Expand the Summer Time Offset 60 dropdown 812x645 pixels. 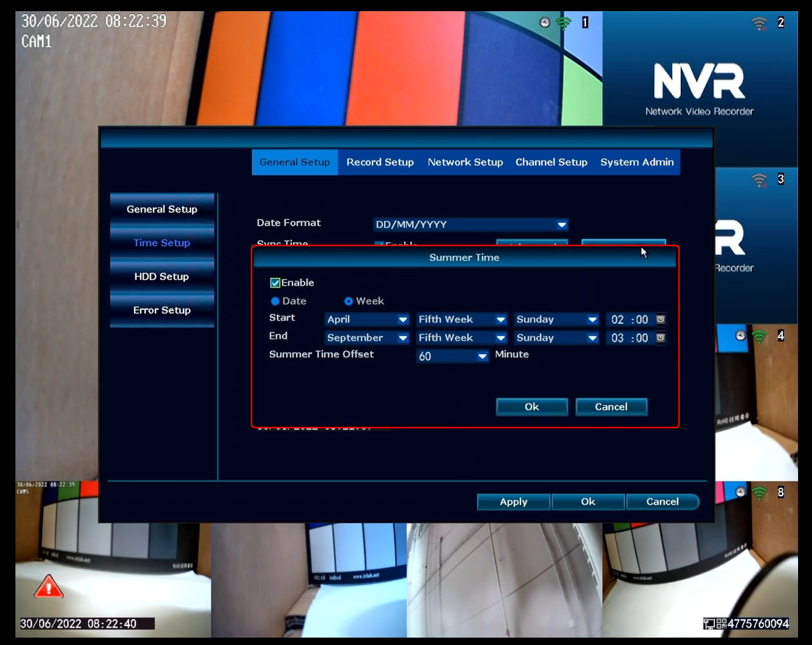pyautogui.click(x=452, y=356)
